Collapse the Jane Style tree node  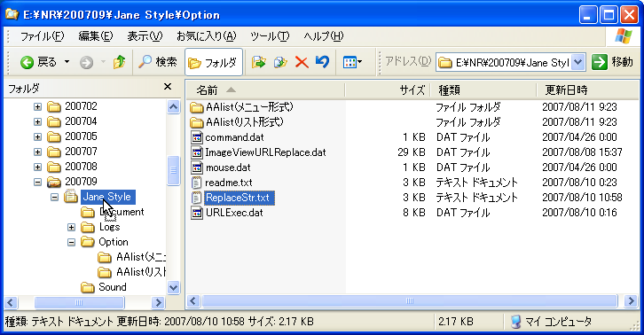click(x=54, y=197)
